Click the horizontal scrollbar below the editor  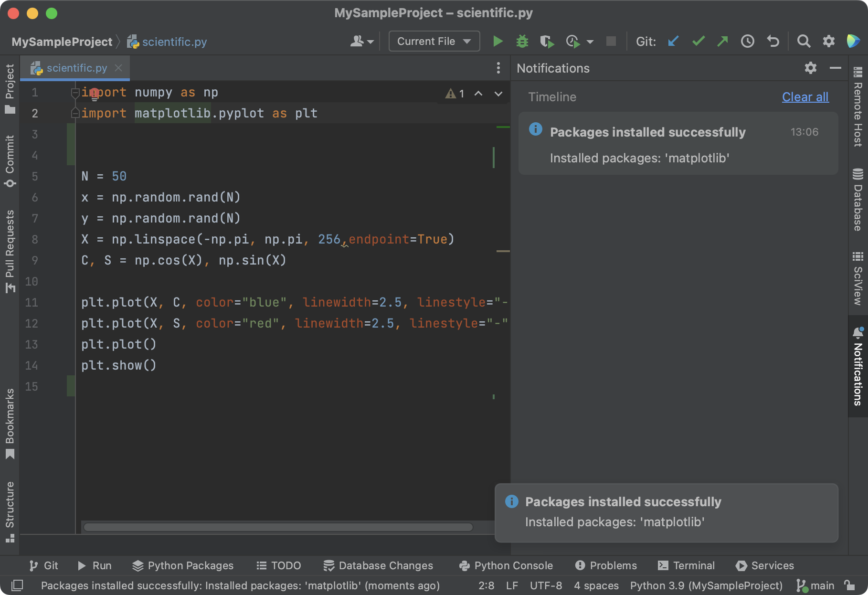(277, 527)
